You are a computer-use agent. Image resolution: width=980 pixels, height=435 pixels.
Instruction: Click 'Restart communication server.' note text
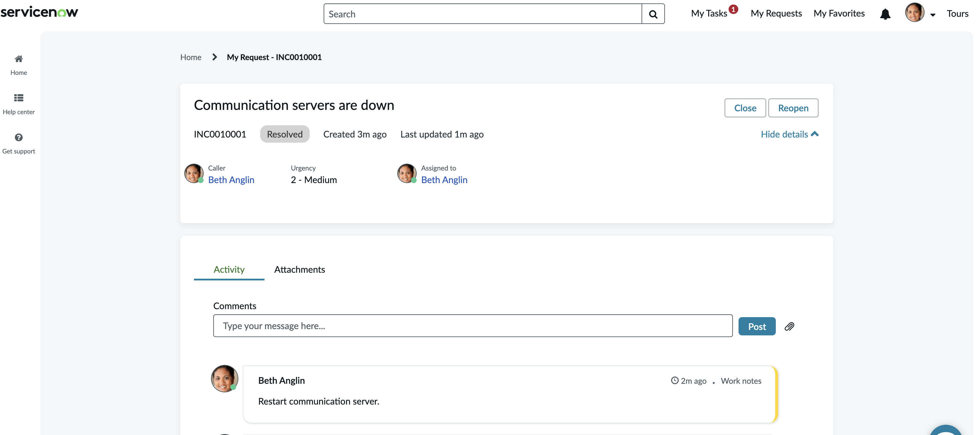pyautogui.click(x=319, y=401)
